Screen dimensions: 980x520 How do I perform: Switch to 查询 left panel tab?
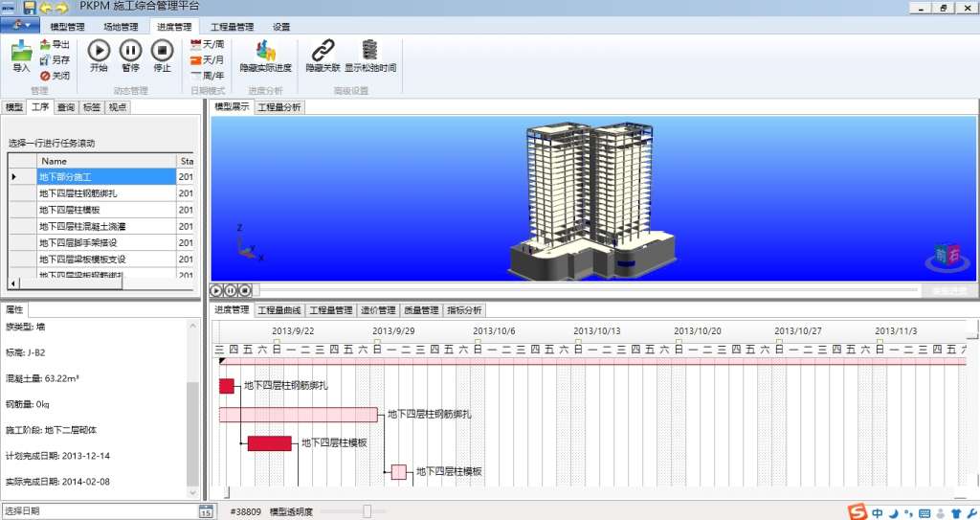[x=66, y=107]
